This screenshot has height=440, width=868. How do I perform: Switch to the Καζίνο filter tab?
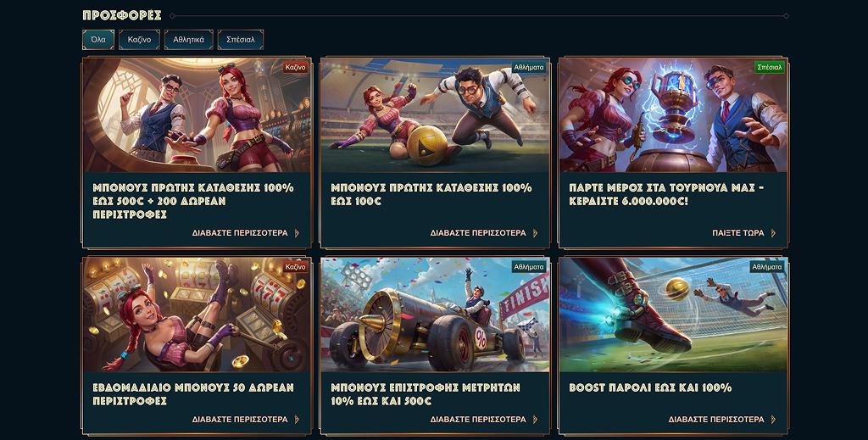139,40
